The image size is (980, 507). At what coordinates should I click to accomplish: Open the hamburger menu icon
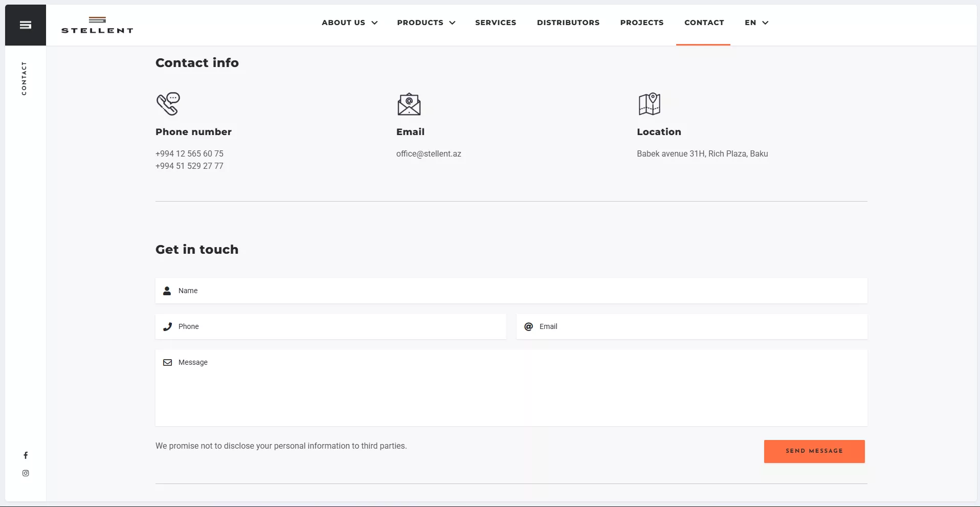click(26, 25)
